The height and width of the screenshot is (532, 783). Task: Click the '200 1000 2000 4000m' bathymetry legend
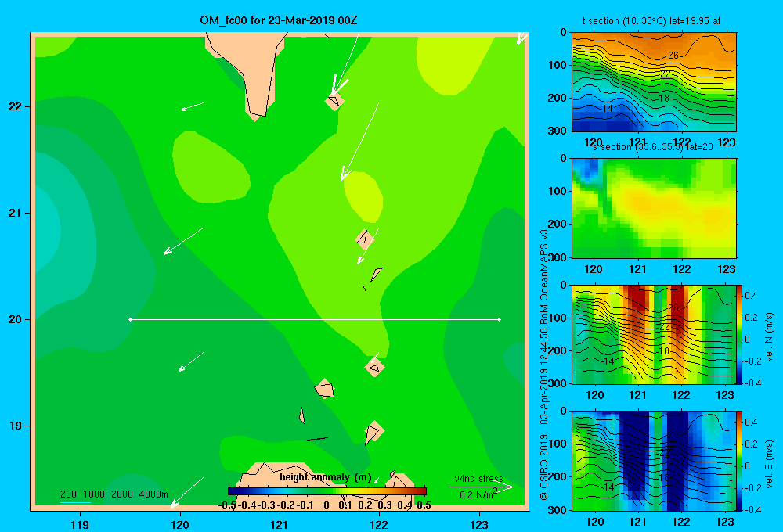pyautogui.click(x=114, y=494)
